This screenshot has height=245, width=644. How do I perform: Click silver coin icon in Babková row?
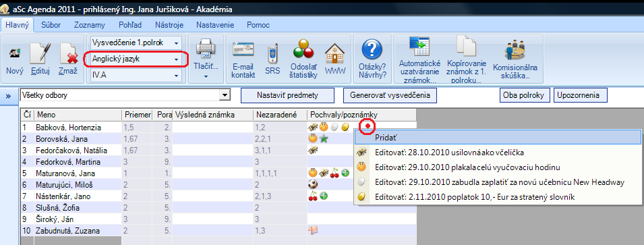click(334, 128)
